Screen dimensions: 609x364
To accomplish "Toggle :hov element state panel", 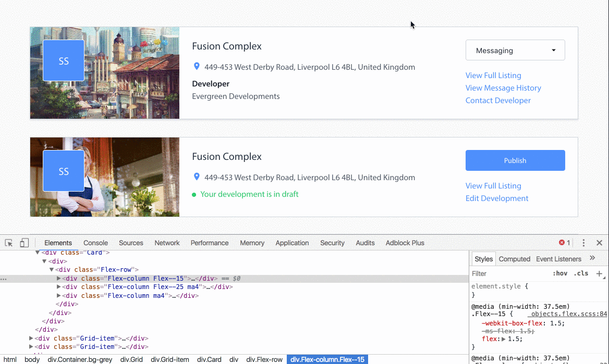I will pos(559,273).
